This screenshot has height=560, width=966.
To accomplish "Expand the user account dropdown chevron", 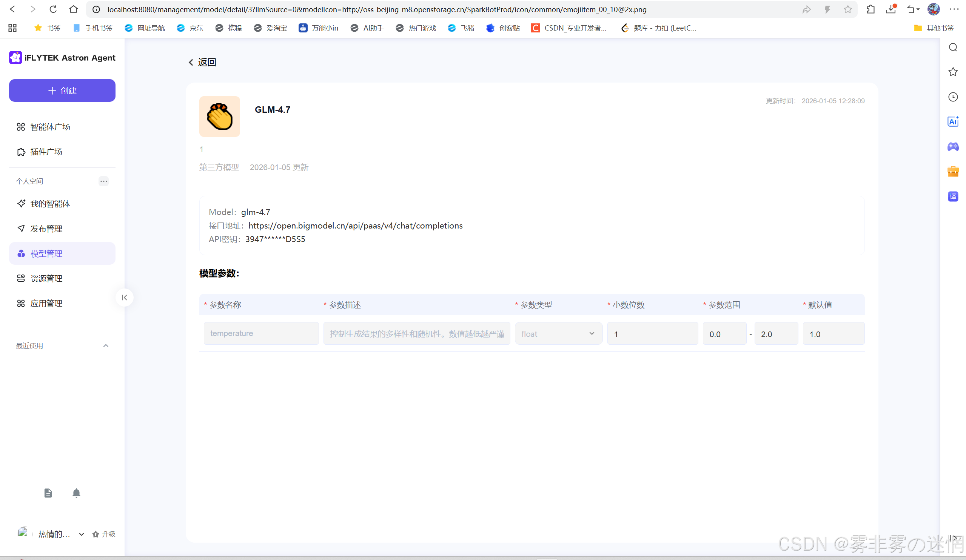I will pyautogui.click(x=82, y=534).
